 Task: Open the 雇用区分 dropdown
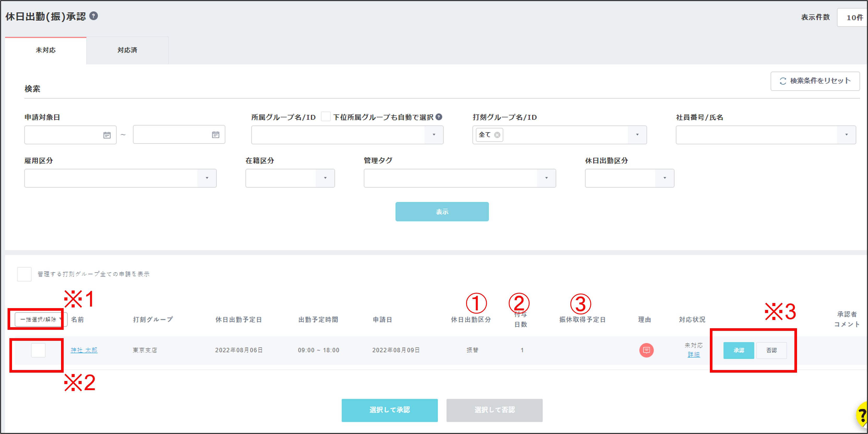(206, 178)
